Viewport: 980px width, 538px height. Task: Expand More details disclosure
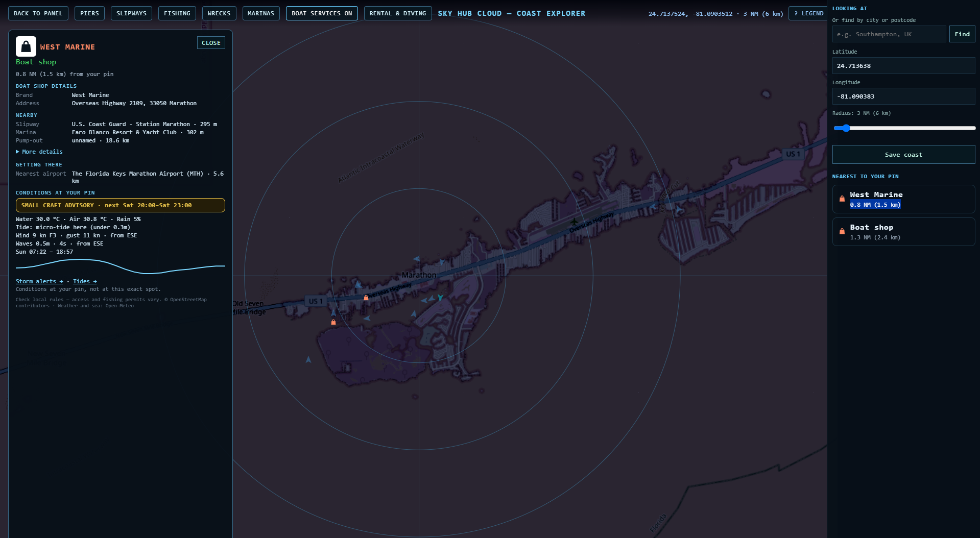point(39,152)
